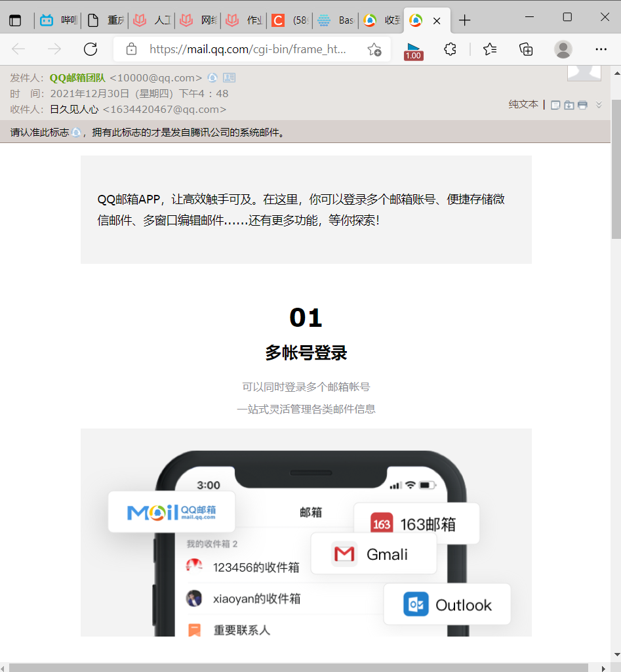Click the mail note icon

point(555,105)
